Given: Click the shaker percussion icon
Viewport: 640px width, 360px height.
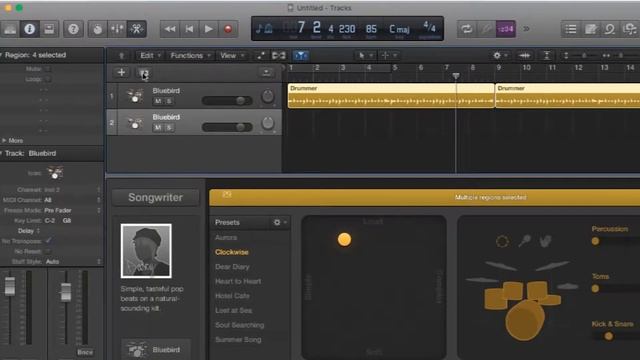Looking at the screenshot, I should (524, 241).
